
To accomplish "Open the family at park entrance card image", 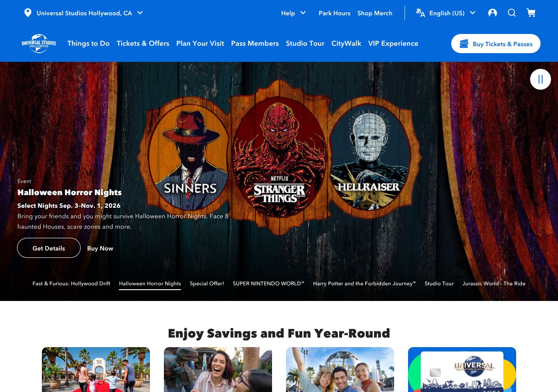I will point(96,369).
